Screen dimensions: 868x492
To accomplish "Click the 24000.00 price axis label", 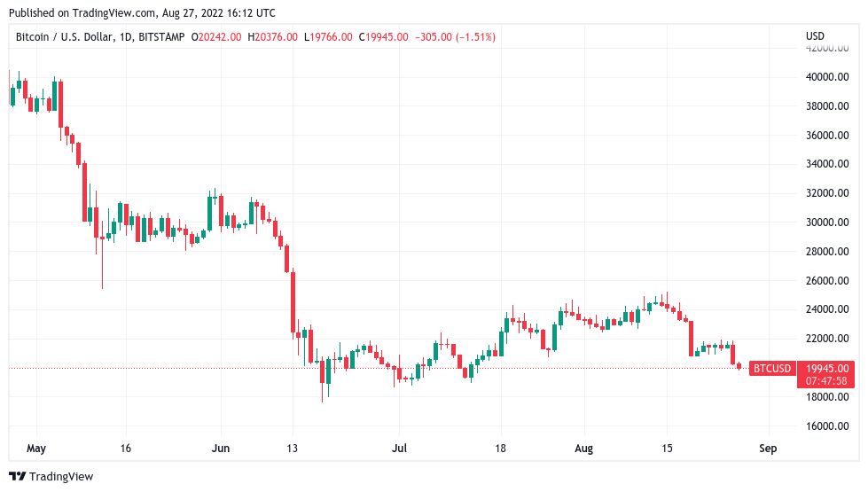I will pos(827,309).
